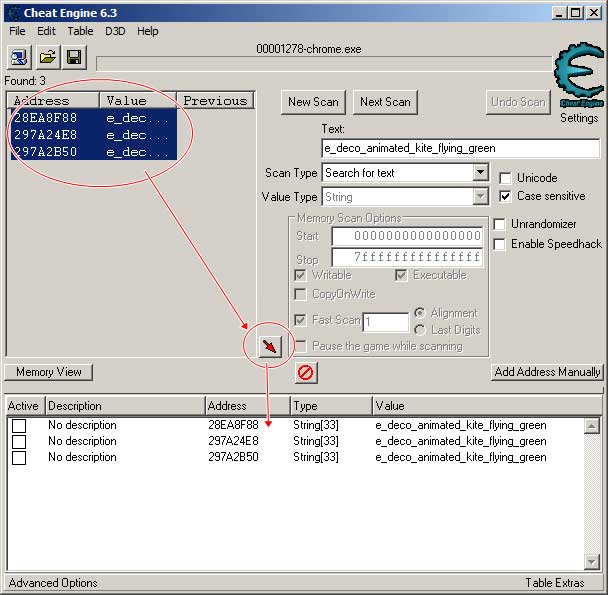Click the 00001278-chrome.exe process label

coord(309,49)
